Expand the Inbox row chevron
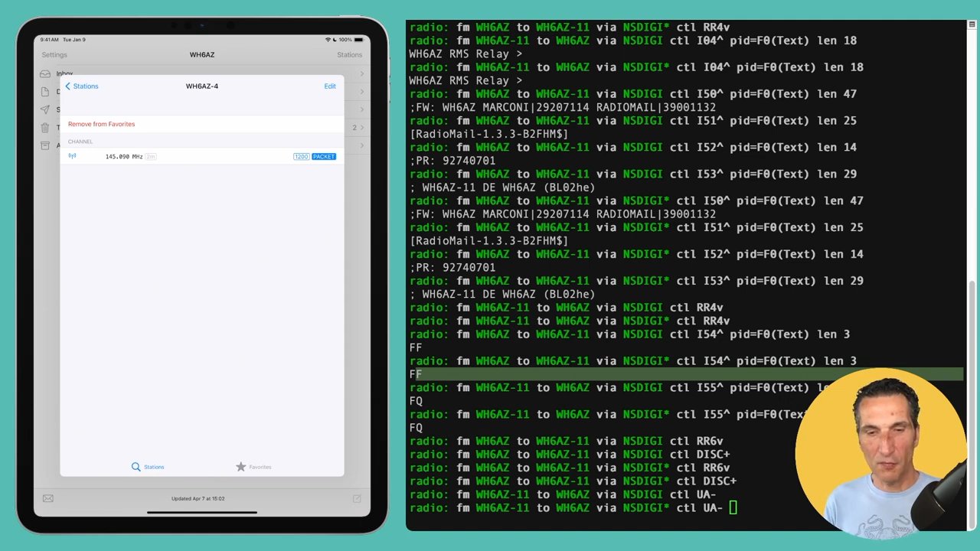980x551 pixels. tap(362, 74)
